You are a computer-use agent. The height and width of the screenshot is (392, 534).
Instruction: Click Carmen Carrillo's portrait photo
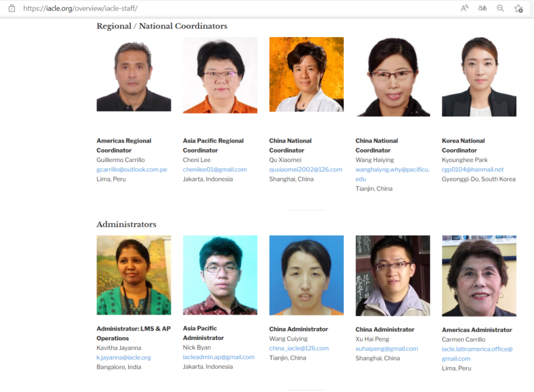479,276
